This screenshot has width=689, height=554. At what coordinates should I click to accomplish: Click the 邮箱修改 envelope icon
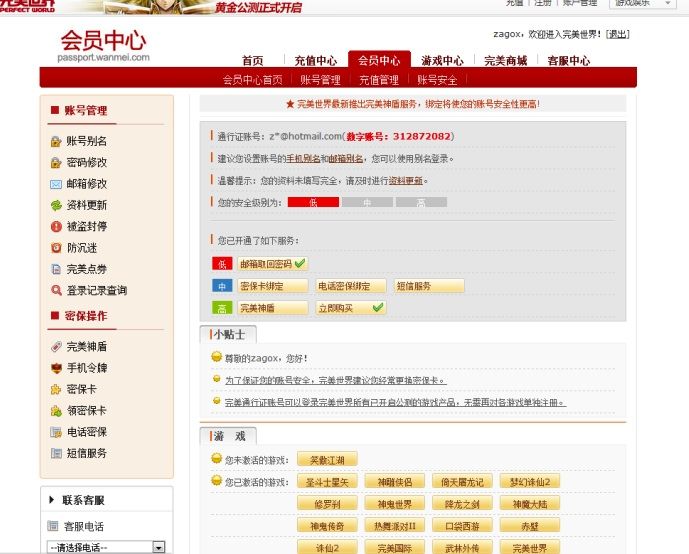pos(56,184)
